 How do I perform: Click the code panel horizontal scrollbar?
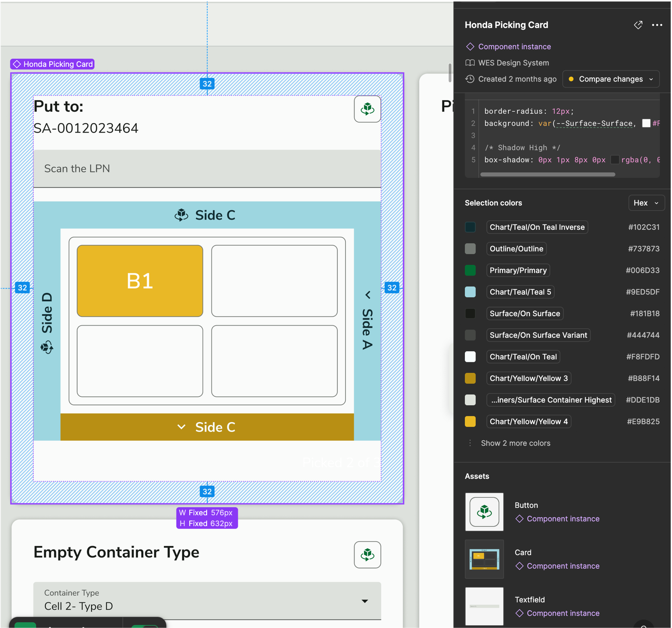[x=548, y=175]
